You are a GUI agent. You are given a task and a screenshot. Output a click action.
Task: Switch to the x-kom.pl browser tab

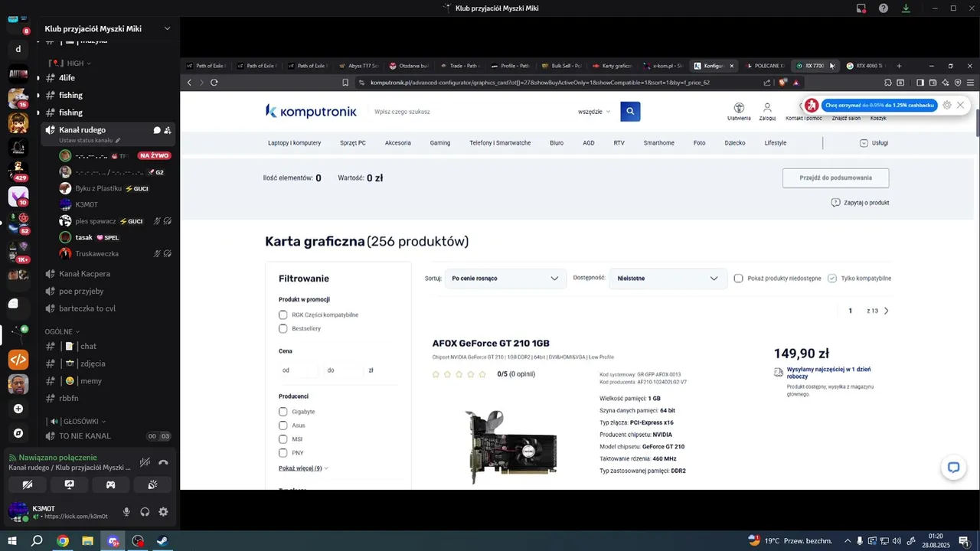[663, 66]
